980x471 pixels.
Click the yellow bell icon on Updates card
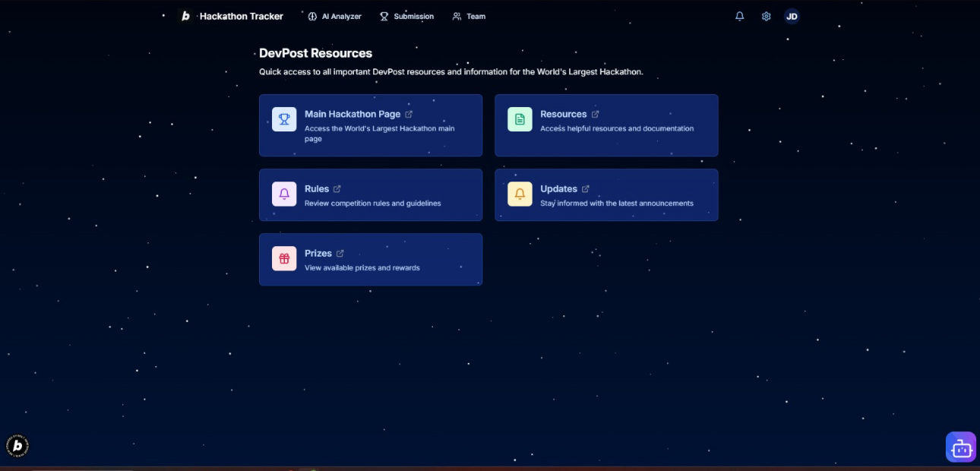pyautogui.click(x=520, y=194)
